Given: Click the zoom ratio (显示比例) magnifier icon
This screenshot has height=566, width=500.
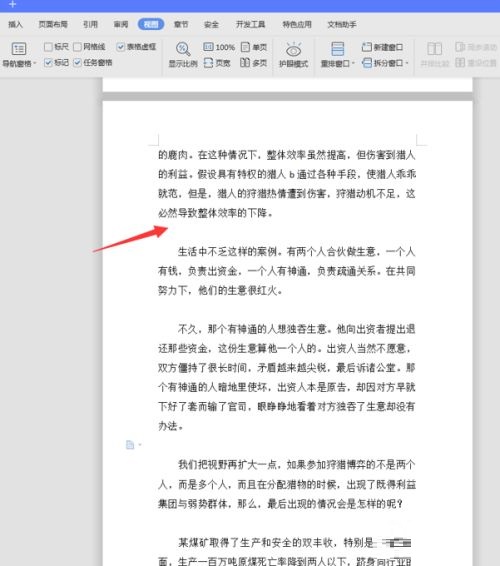Looking at the screenshot, I should (x=183, y=49).
